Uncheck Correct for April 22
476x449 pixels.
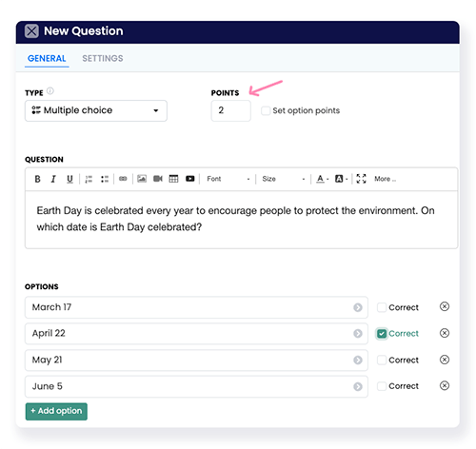click(382, 334)
